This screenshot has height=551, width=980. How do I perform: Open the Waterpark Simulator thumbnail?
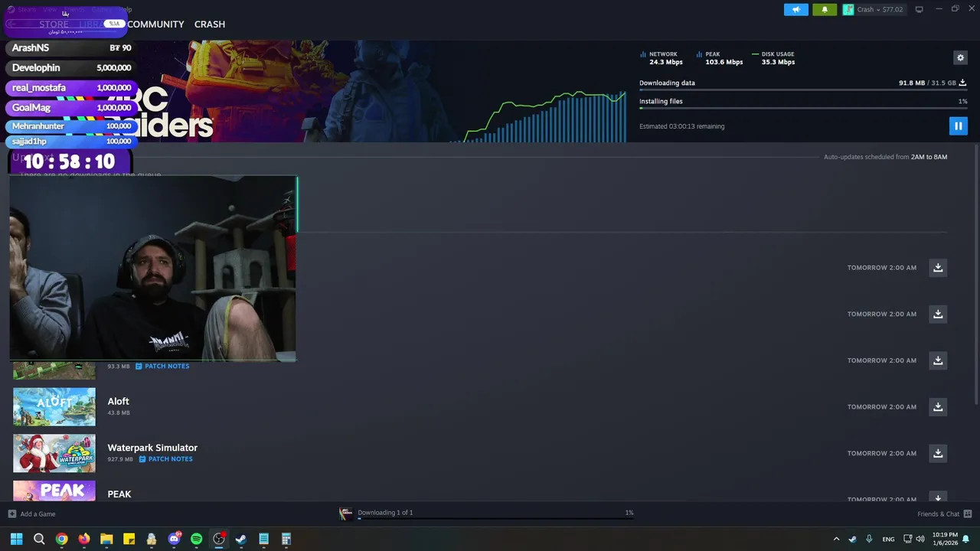(54, 453)
